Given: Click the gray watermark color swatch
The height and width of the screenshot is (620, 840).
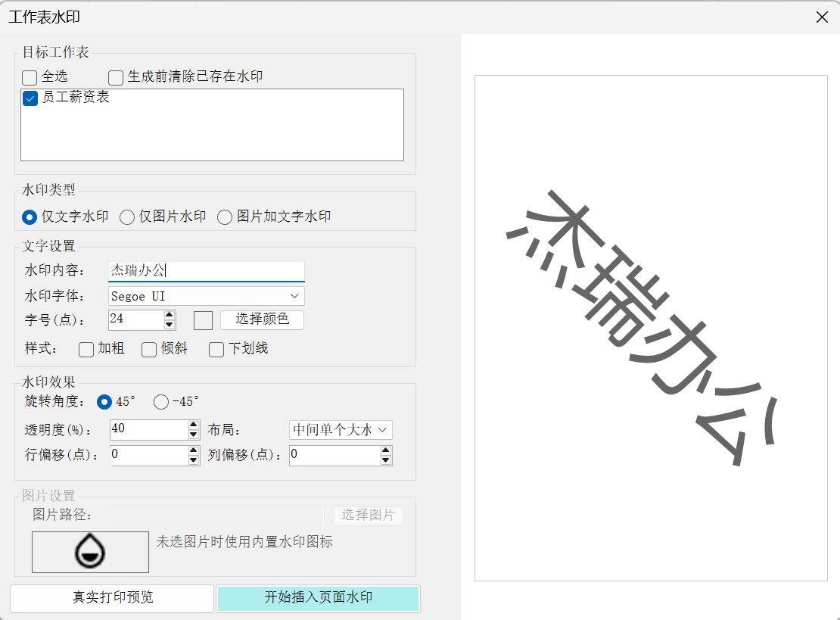Looking at the screenshot, I should [203, 320].
